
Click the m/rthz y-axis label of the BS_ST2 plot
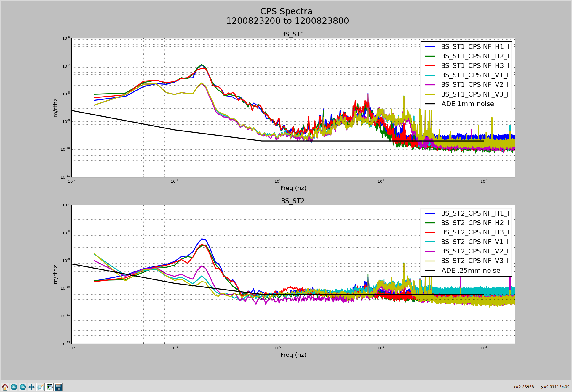coord(55,274)
